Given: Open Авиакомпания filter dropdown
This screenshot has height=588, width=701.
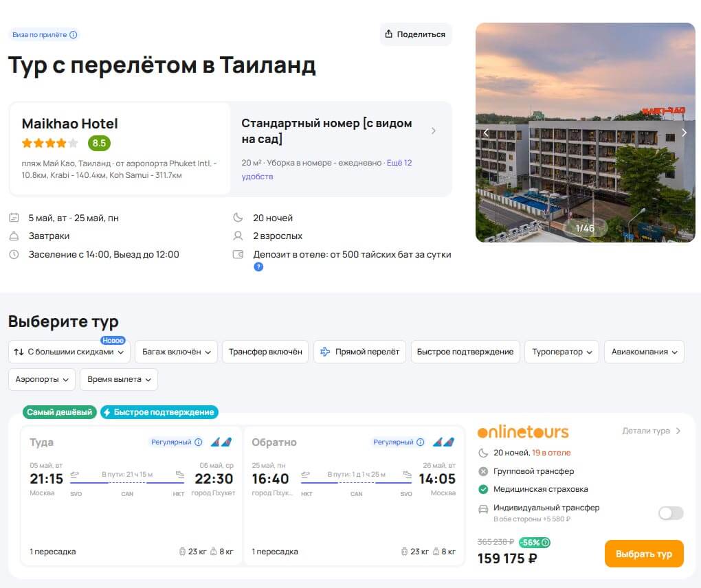Looking at the screenshot, I should (x=644, y=352).
